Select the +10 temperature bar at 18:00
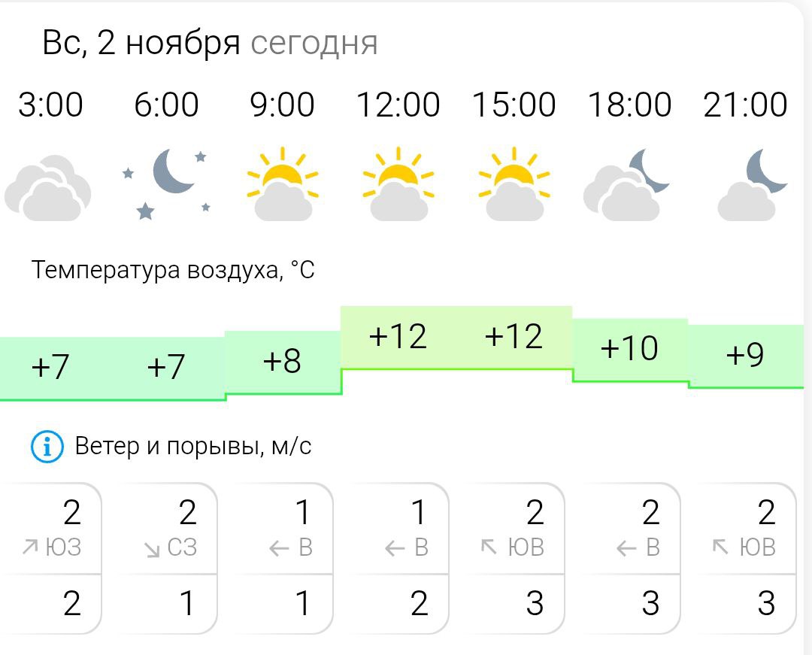This screenshot has height=655, width=812. pos(630,348)
